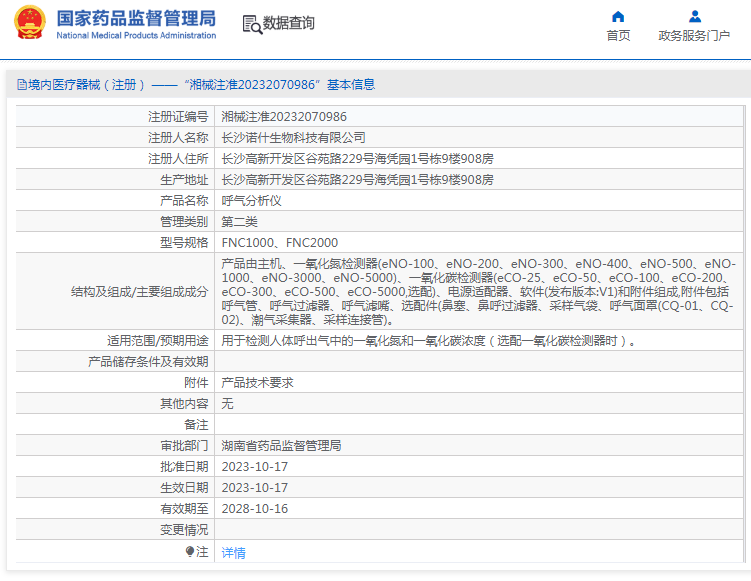Viewport: 751px width, 581px height.
Task: Click 生产地址 address value
Action: click(x=357, y=180)
